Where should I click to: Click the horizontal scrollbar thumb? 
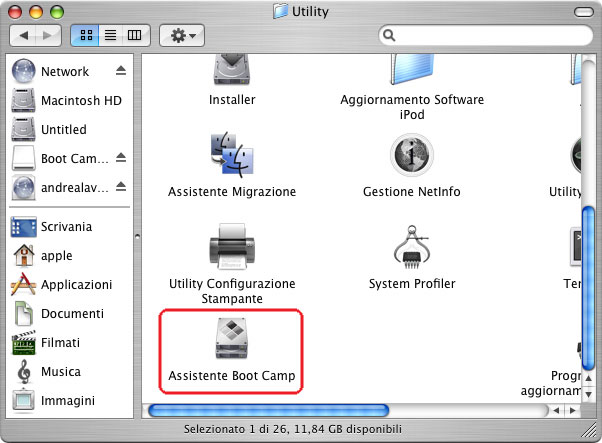tap(268, 410)
